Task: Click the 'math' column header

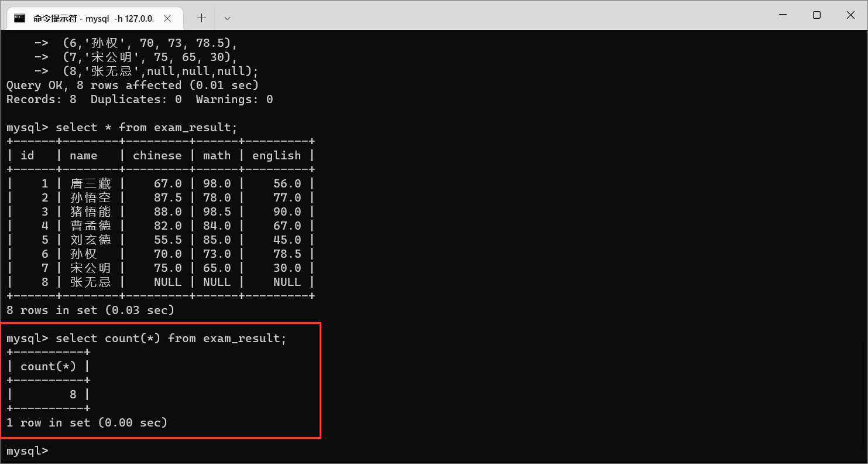Action: (217, 155)
